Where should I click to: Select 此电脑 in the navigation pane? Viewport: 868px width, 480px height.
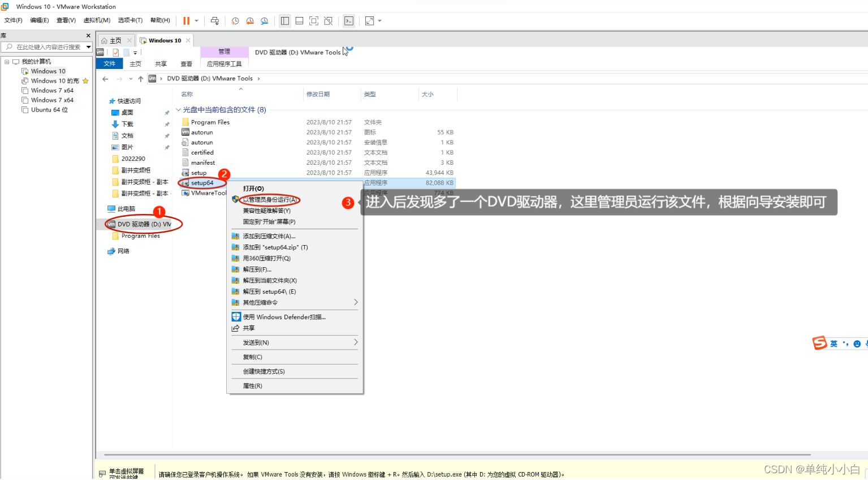[126, 209]
